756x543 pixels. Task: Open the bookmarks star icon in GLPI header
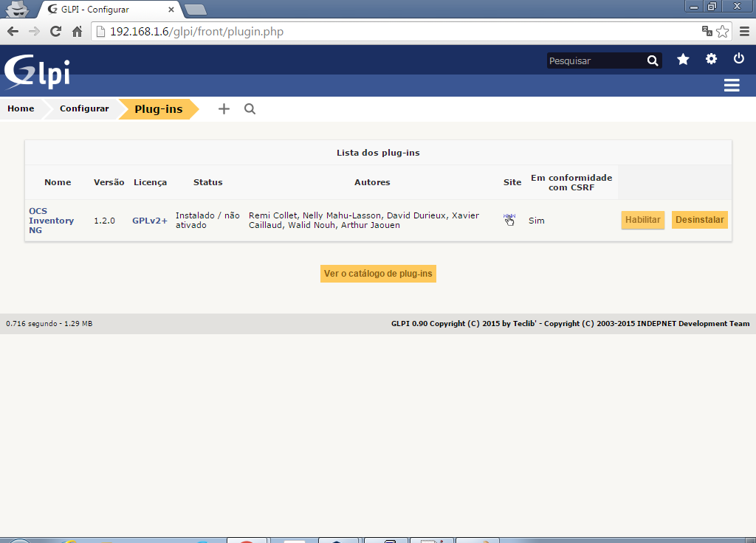683,59
